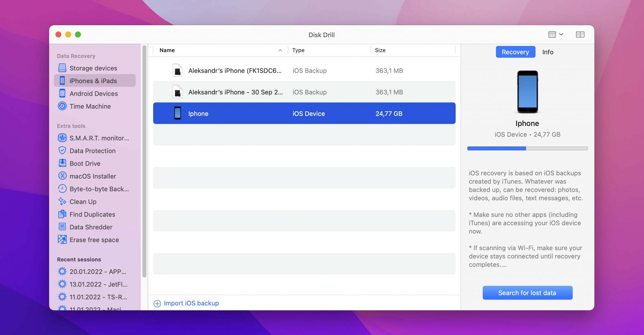
Task: Click the iOS Device • 24,77 GB subtitle
Action: 527,134
